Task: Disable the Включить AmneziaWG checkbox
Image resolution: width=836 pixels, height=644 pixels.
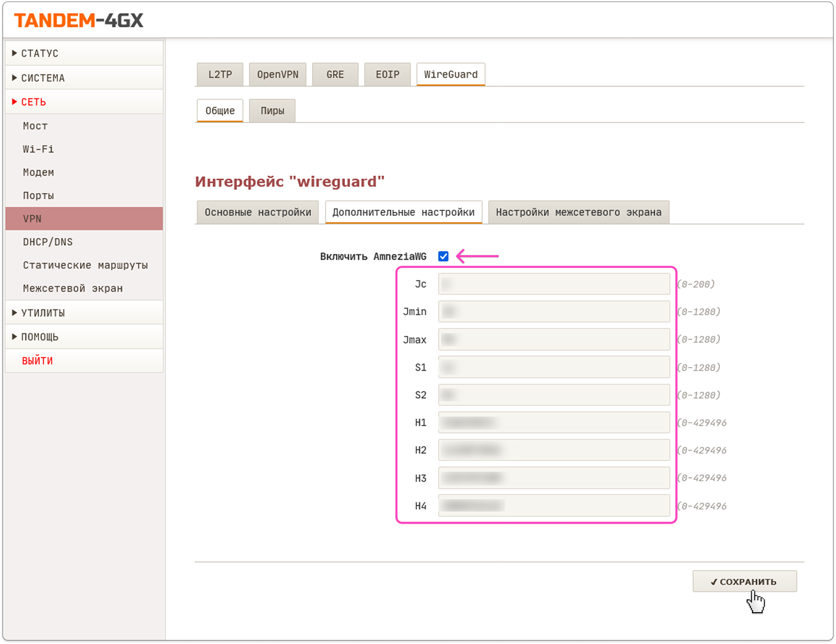Action: point(443,256)
